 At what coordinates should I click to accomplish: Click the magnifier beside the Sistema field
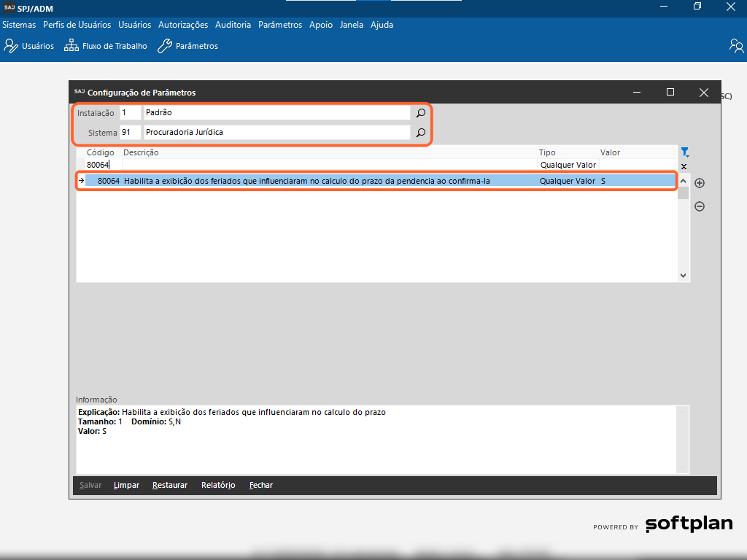pos(420,133)
